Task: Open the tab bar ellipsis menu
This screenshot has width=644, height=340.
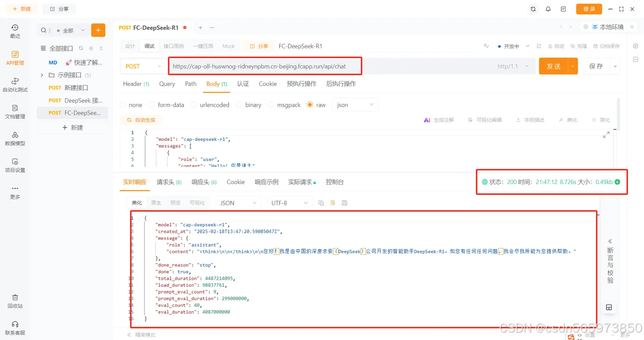Action: pos(212,28)
